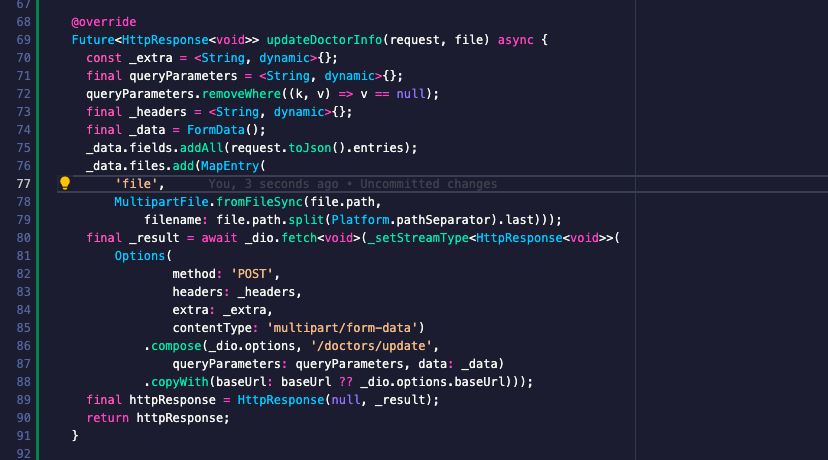Screen dimensions: 828x460
Task: Click the 'file' string literal
Action: pos(136,184)
